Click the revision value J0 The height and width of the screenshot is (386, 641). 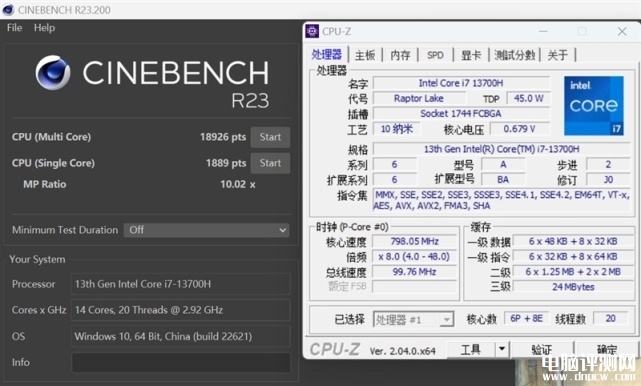[x=608, y=180]
